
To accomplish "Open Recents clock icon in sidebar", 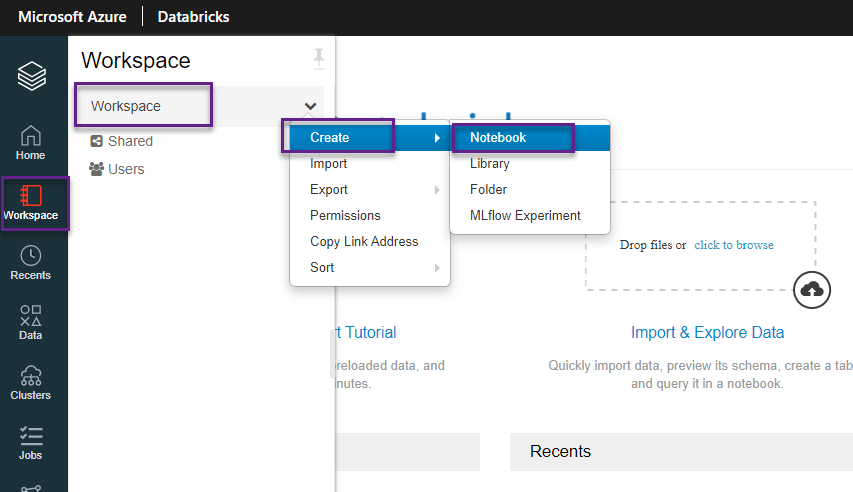I will (31, 262).
